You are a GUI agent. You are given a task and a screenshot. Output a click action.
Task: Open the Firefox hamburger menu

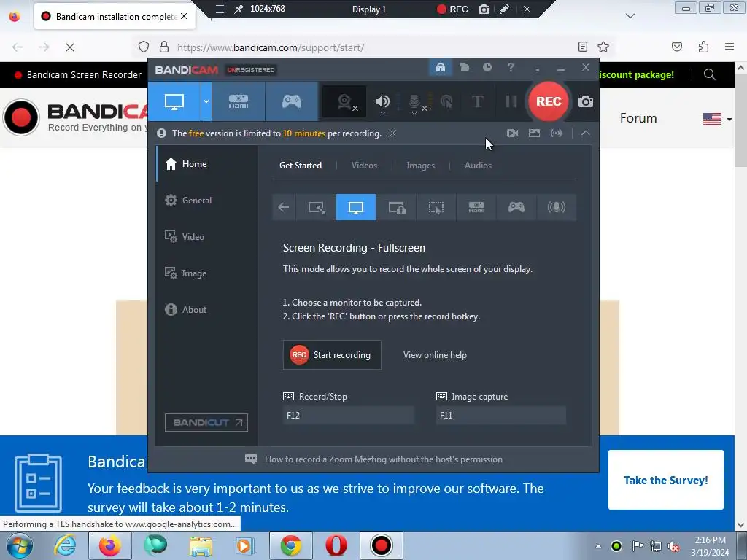pos(729,47)
